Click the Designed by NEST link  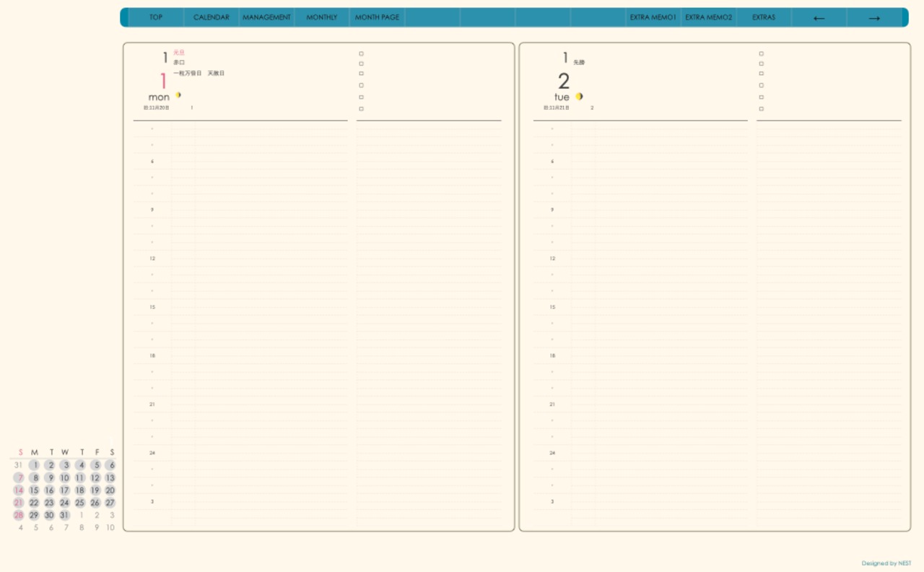coord(886,563)
